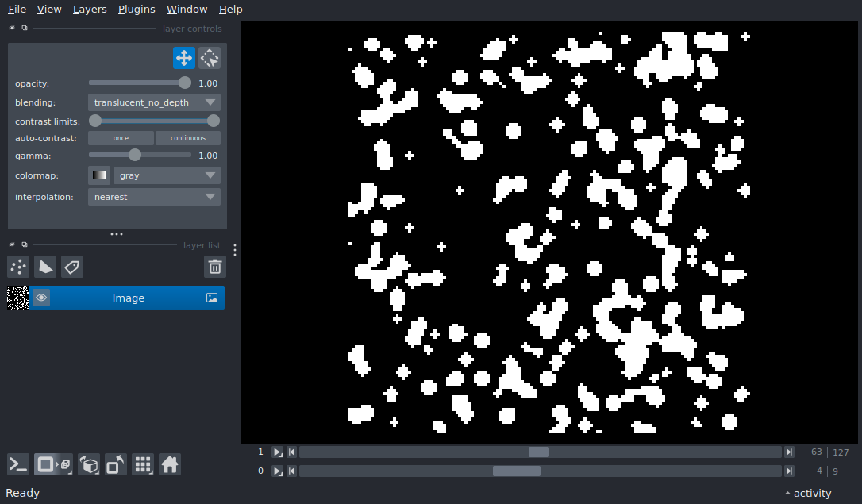Open the Layers menu

click(x=90, y=10)
